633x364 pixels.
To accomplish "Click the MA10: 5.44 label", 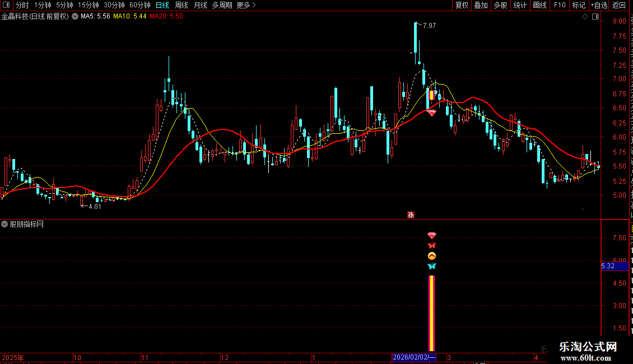I will (x=129, y=16).
